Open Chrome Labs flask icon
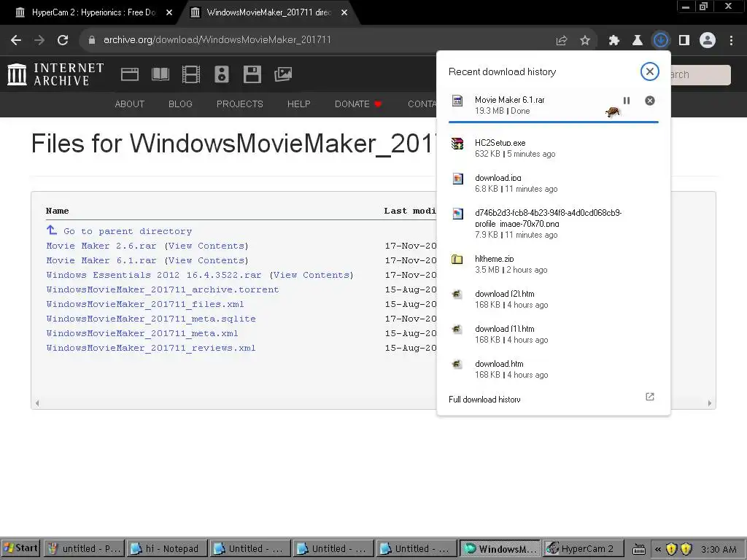The height and width of the screenshot is (560, 747). [638, 41]
